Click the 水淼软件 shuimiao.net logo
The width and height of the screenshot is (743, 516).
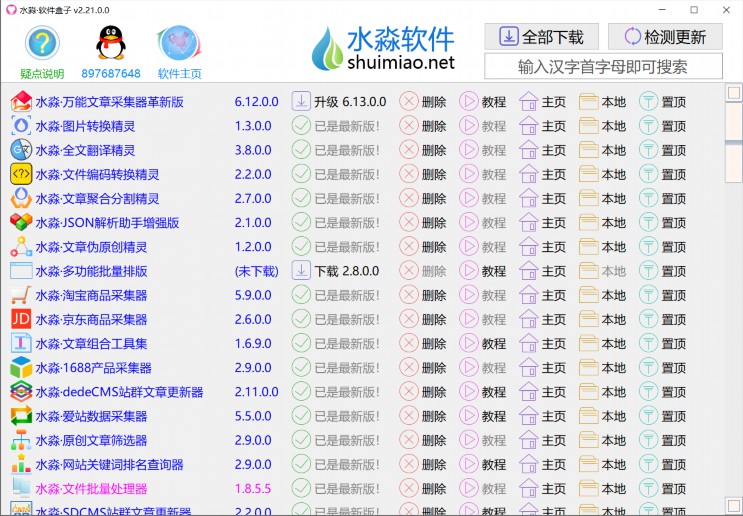384,48
